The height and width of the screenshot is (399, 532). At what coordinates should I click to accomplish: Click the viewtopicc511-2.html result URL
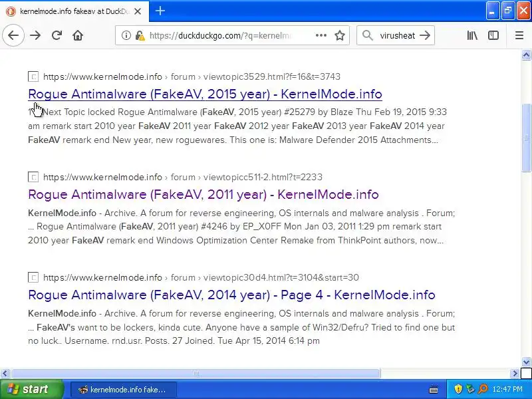point(182,177)
